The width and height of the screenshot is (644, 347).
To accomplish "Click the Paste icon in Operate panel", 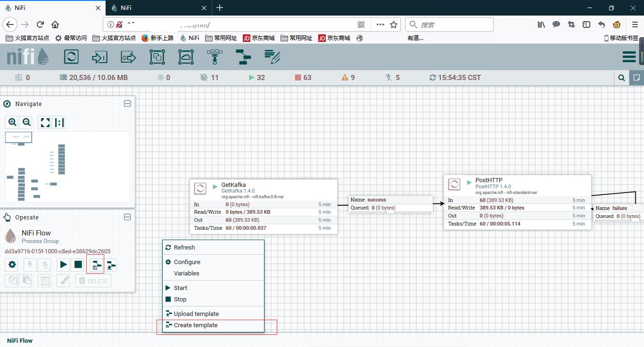I will coord(26,281).
